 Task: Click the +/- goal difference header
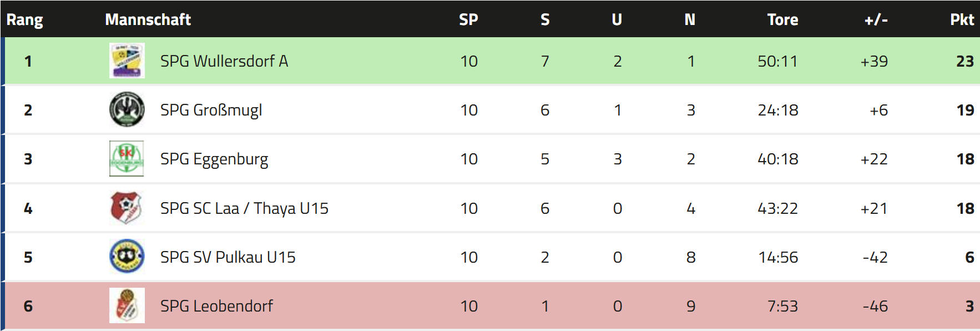(x=876, y=19)
